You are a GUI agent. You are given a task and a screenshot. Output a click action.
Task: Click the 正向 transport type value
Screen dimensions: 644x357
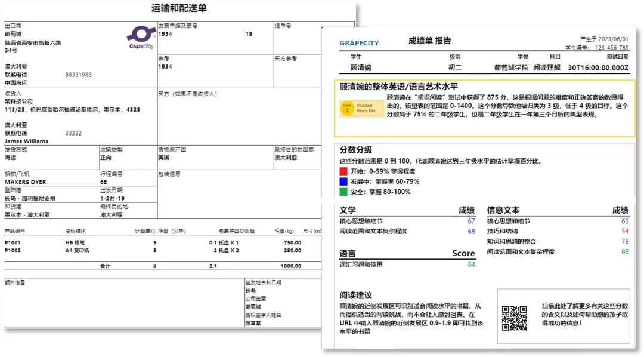pos(106,158)
